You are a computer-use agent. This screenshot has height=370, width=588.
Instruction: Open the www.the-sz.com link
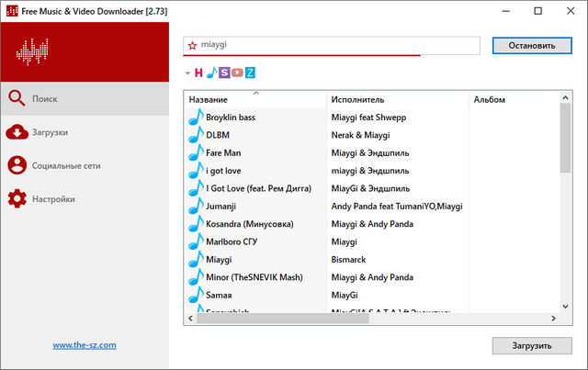[85, 345]
